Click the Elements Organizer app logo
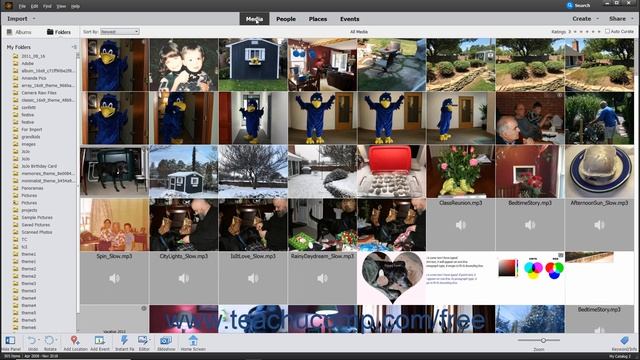The width and height of the screenshot is (640, 360). pyautogui.click(x=8, y=6)
